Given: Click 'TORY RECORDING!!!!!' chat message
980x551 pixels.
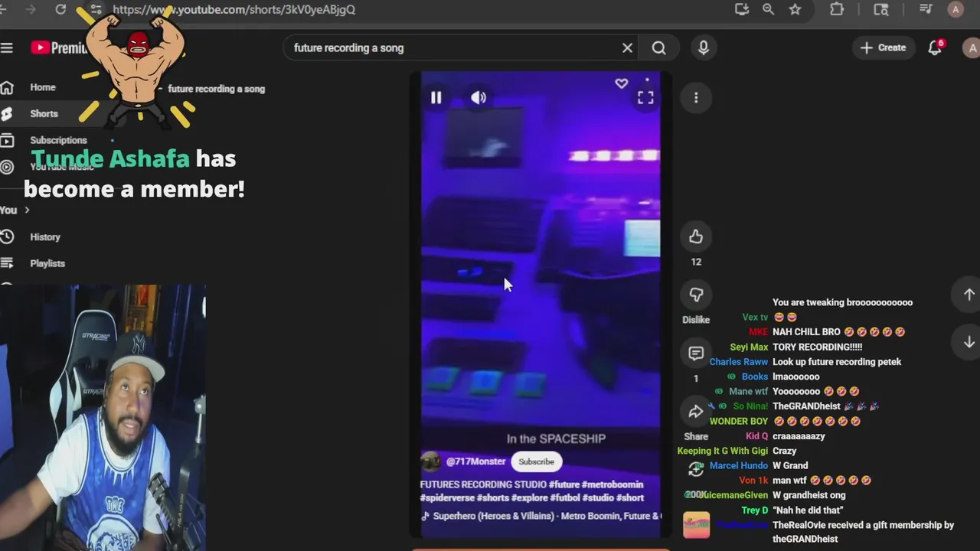Looking at the screenshot, I should click(818, 347).
